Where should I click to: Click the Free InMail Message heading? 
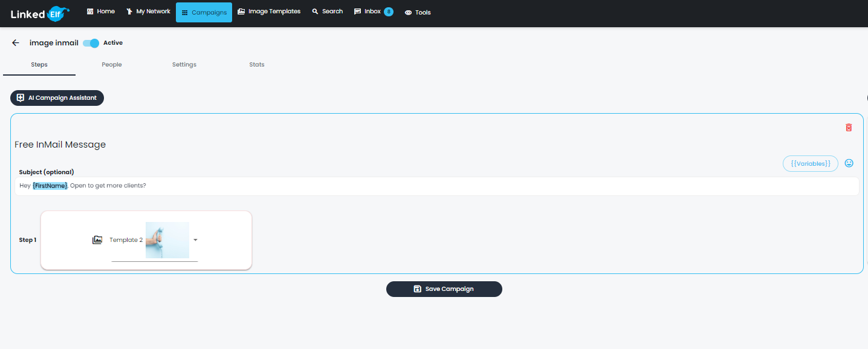tap(60, 145)
